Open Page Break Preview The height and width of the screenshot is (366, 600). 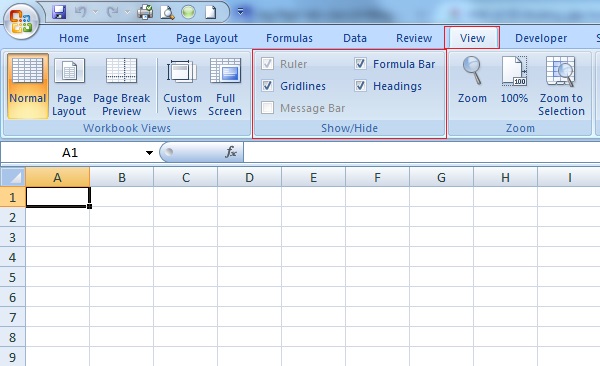coord(121,86)
